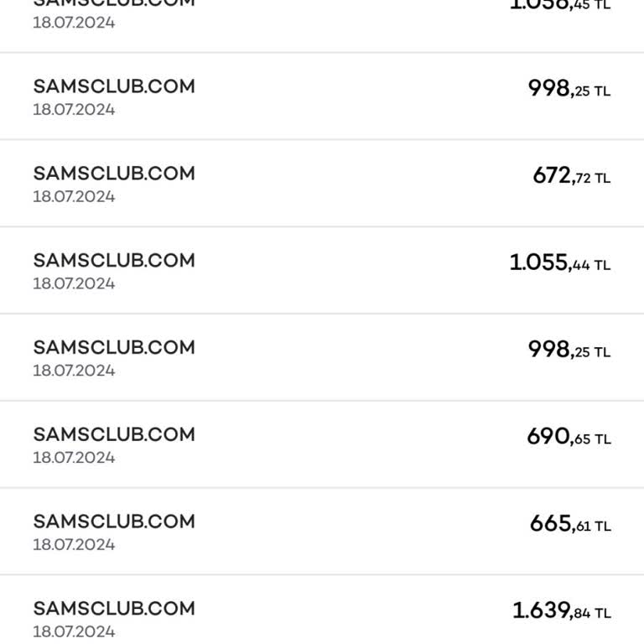644x644 pixels.
Task: Select the 1.055,44 TL amount
Action: click(x=559, y=263)
